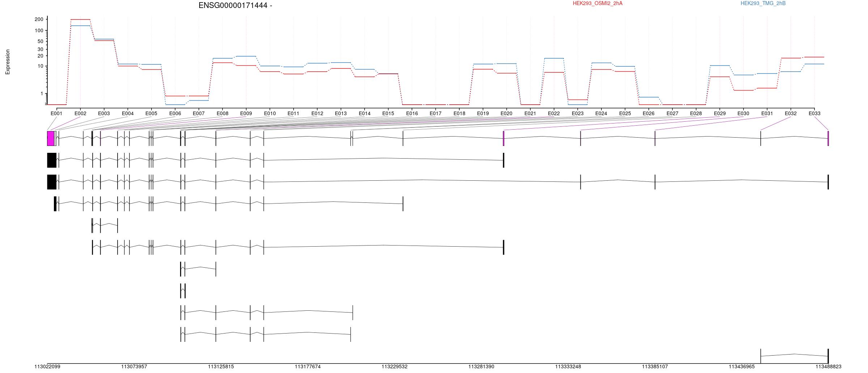Click genomic coordinate 113177674
This screenshot has height=373, width=868.
308,367
